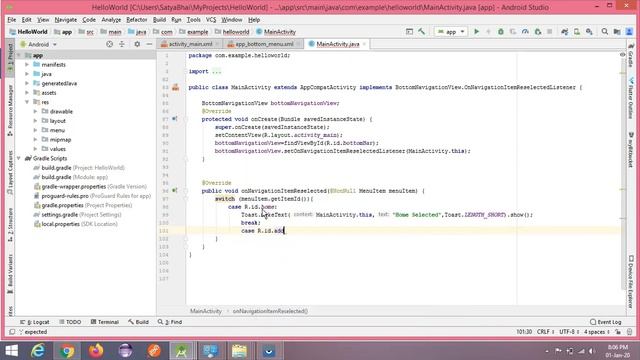Close the MainActivity.java tab
640x360 pixels.
tap(364, 44)
